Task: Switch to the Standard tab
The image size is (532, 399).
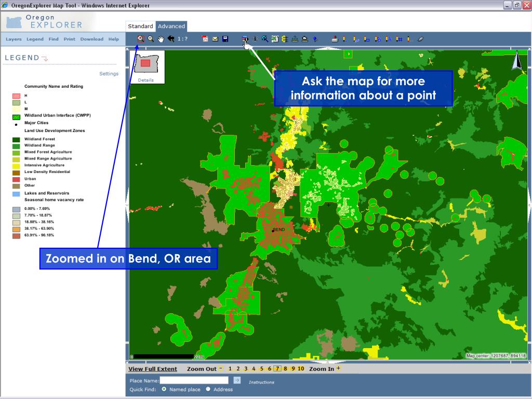Action: tap(140, 26)
